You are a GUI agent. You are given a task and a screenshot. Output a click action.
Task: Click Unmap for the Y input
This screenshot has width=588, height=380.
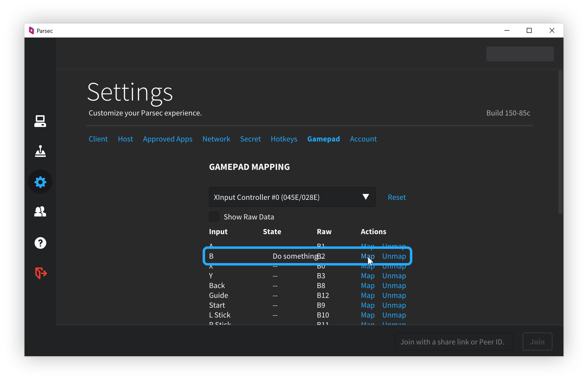[394, 276]
